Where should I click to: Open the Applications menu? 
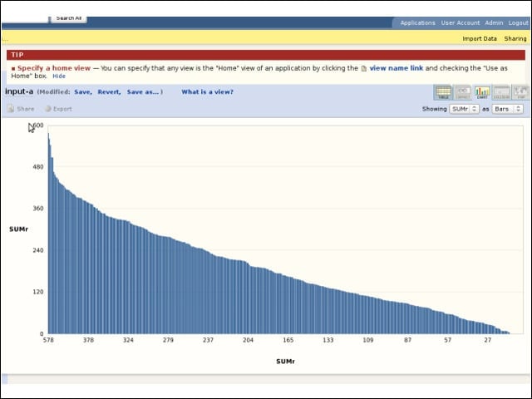point(417,22)
